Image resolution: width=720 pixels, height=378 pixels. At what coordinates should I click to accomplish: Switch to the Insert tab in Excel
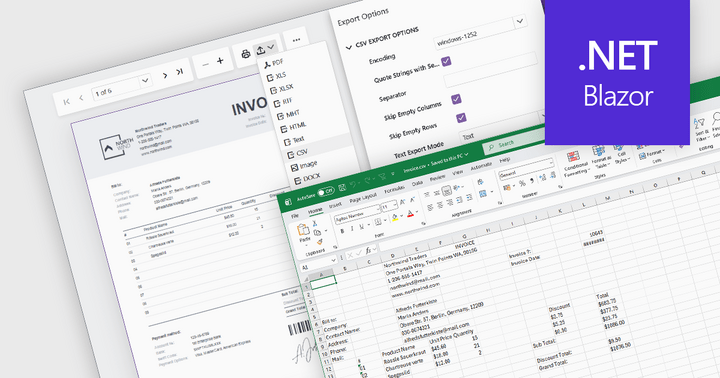[x=335, y=205]
